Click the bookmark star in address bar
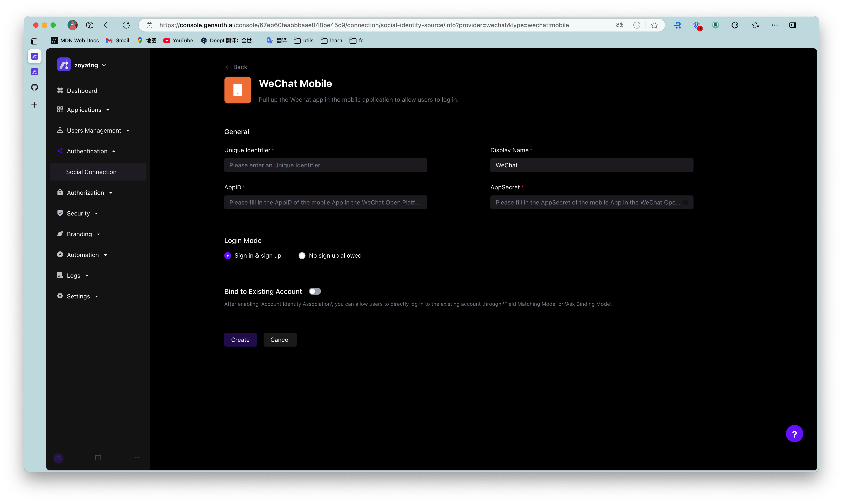843x504 pixels. coord(654,25)
